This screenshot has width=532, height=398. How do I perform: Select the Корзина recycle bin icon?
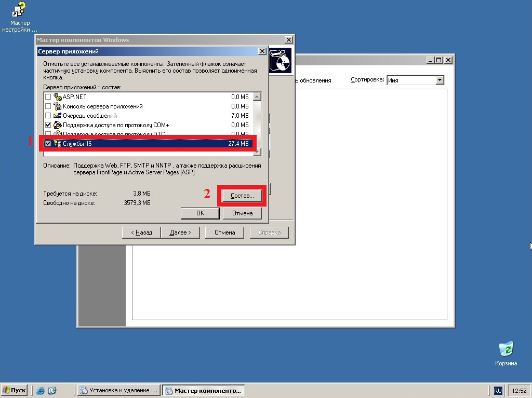tap(506, 354)
